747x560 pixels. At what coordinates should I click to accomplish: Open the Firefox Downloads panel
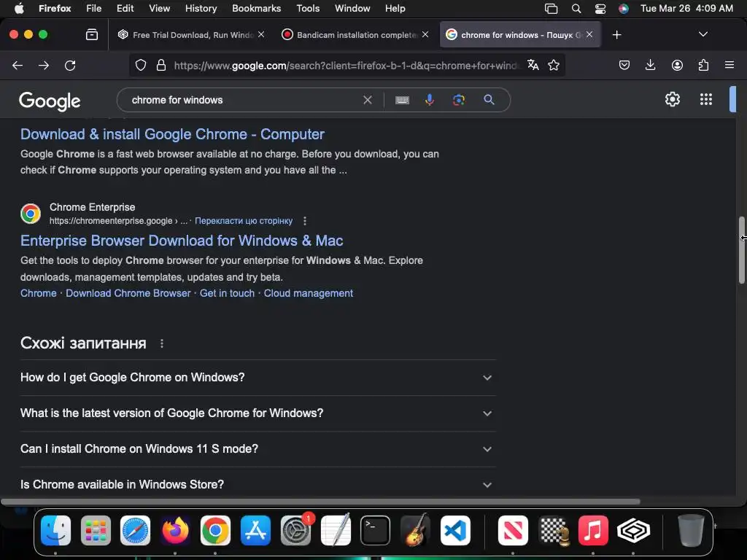coord(650,65)
